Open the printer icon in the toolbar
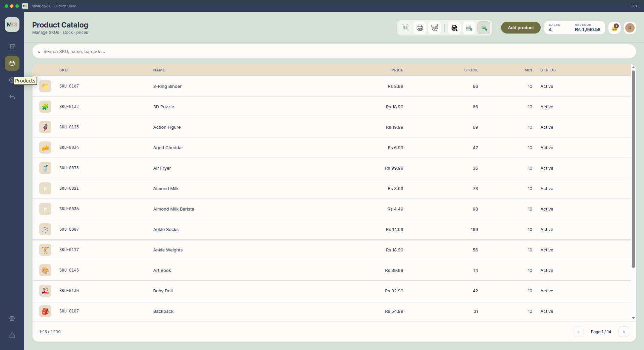 [420, 28]
